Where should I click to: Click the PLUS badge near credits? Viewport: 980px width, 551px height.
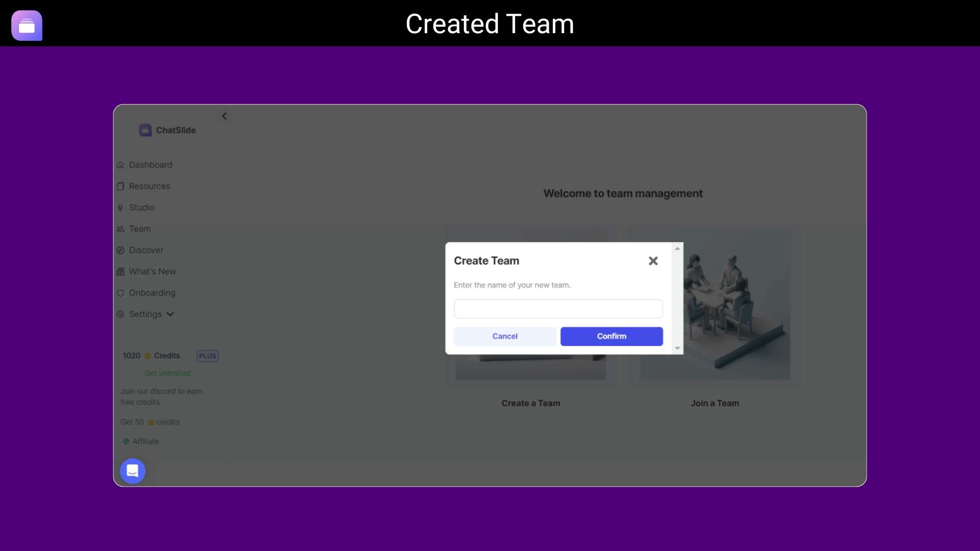tap(207, 356)
